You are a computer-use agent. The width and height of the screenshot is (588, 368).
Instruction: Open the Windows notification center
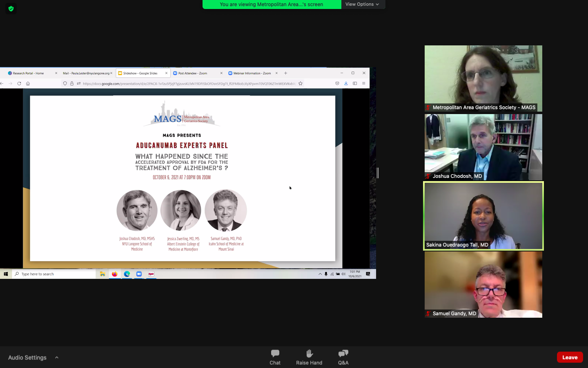(x=368, y=274)
